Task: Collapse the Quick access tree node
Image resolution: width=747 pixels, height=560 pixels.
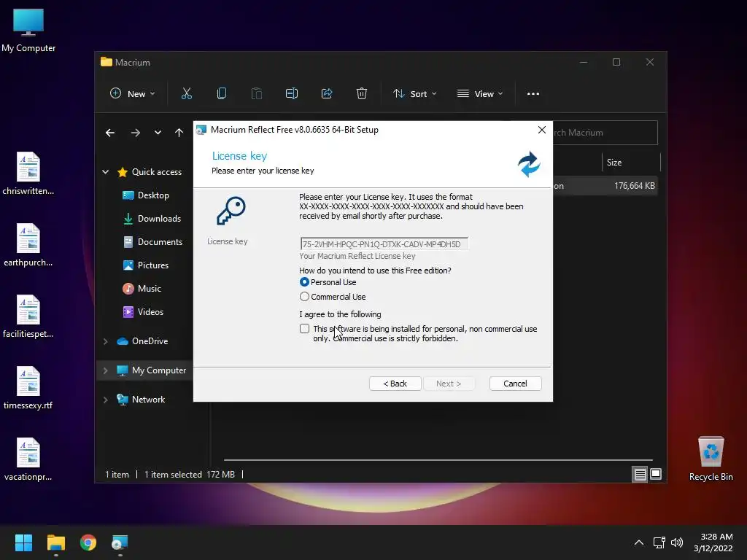Action: click(x=105, y=172)
